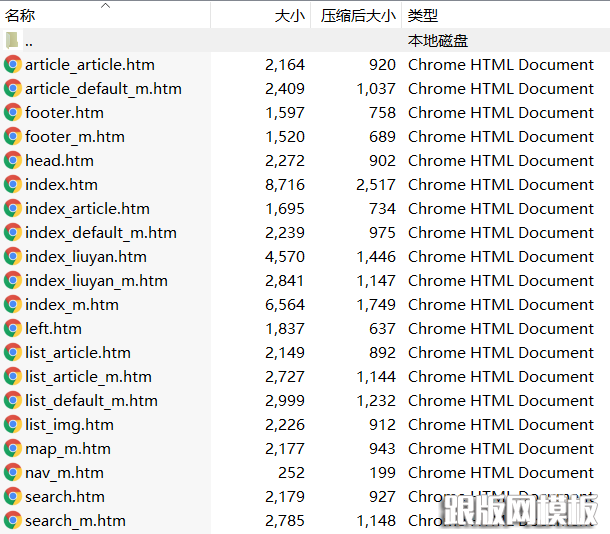The image size is (610, 534).
Task: Sort files by the 名称 column header
Action: 20,16
